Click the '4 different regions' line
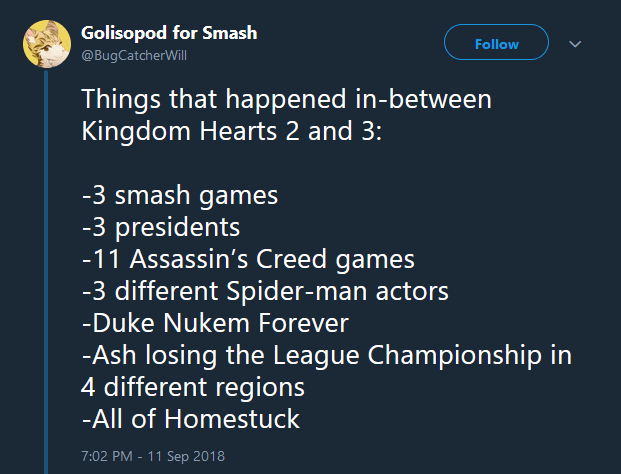The height and width of the screenshot is (474, 621). (x=193, y=385)
